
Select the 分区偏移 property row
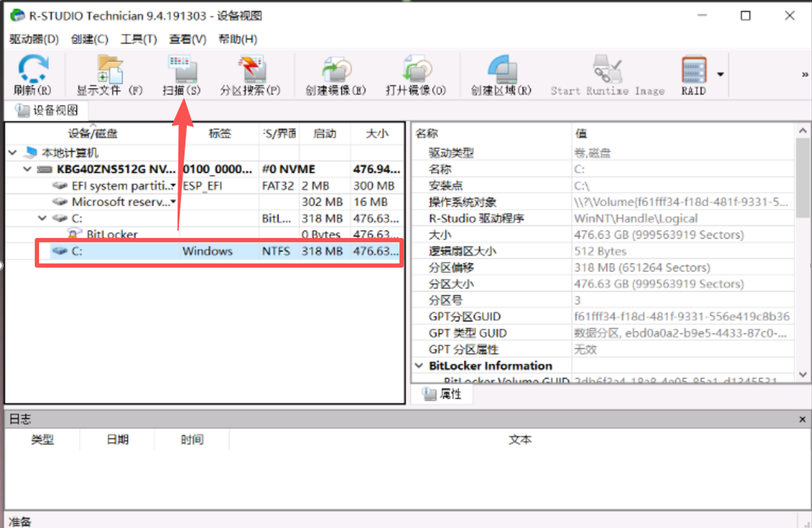(x=603, y=268)
